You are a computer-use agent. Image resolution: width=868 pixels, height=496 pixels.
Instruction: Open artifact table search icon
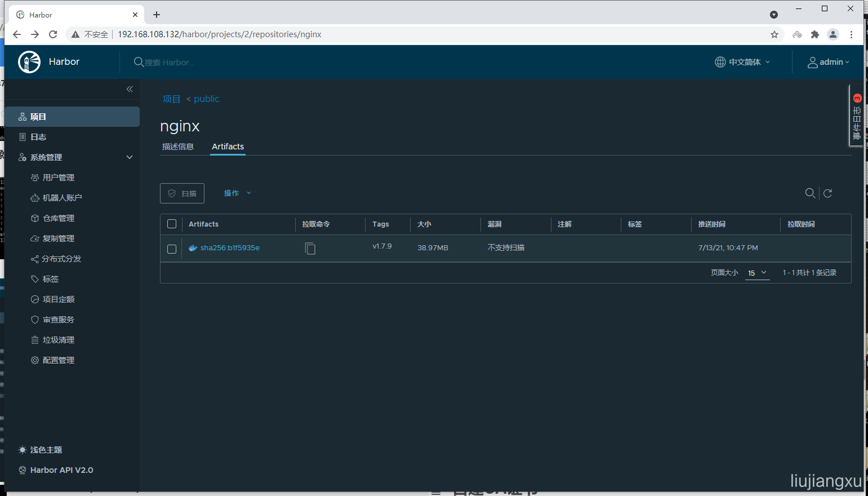tap(810, 193)
